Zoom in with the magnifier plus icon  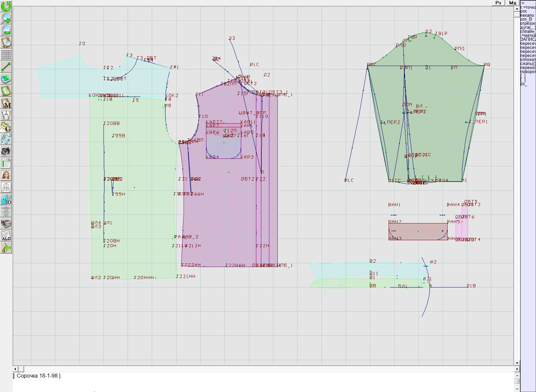click(6, 18)
